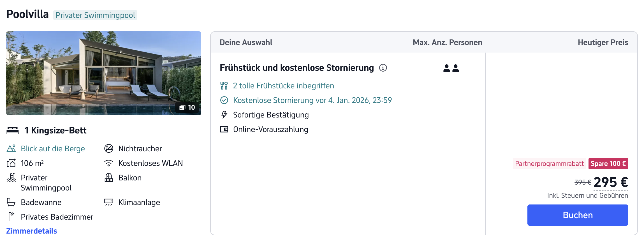The height and width of the screenshot is (240, 644).
Task: Click the Privater Swimmingpool tag near title
Action: [x=95, y=15]
